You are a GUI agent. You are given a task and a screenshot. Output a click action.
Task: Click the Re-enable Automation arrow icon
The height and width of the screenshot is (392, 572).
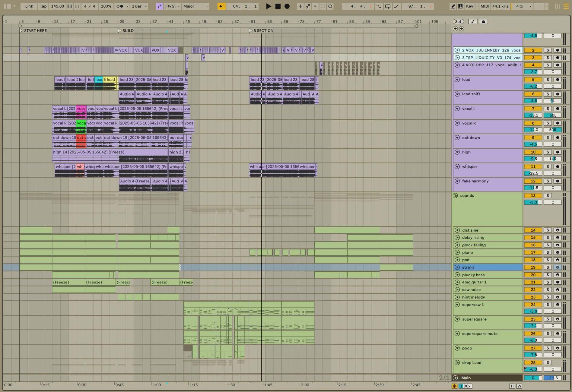[x=315, y=6]
